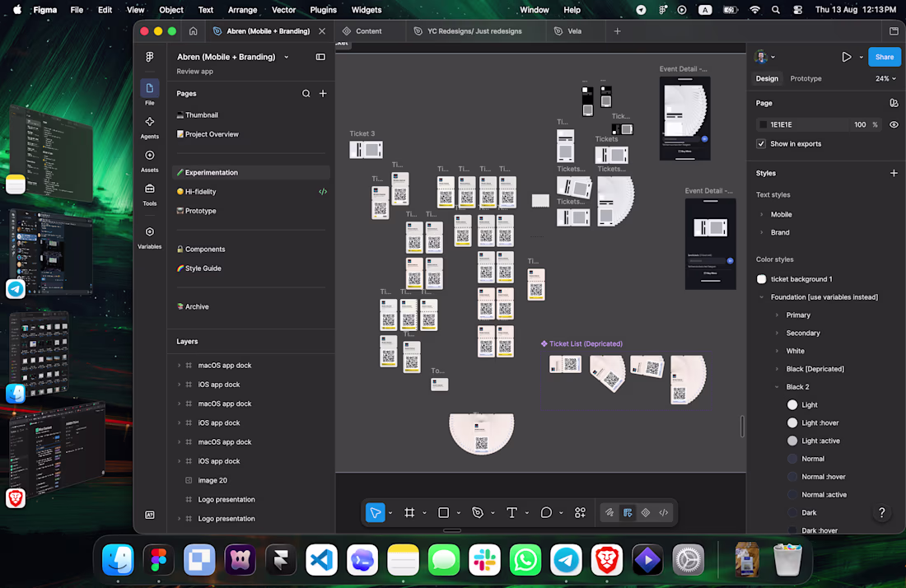This screenshot has height=588, width=906.
Task: Open the Plugins menu in menu bar
Action: pos(323,10)
